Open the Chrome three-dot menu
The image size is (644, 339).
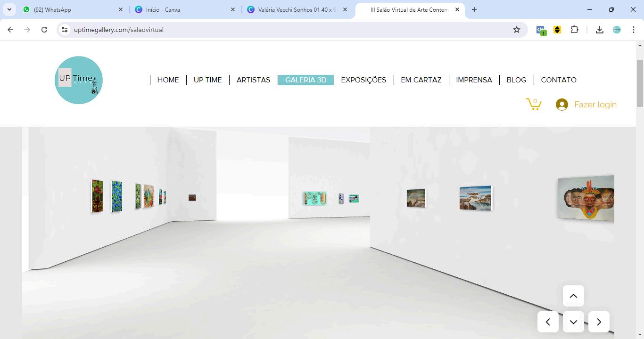click(x=634, y=30)
